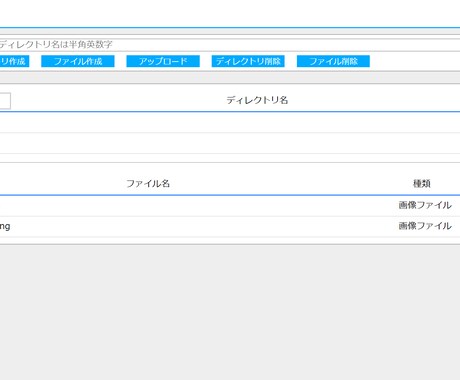The image size is (460, 380).
Task: Click the ファイル作成 button
Action: pyautogui.click(x=78, y=61)
